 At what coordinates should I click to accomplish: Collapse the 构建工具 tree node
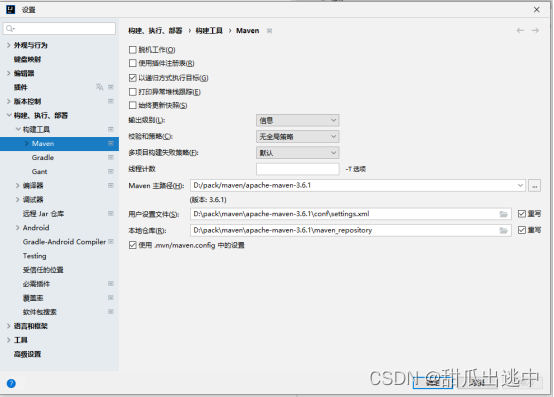pyautogui.click(x=18, y=129)
